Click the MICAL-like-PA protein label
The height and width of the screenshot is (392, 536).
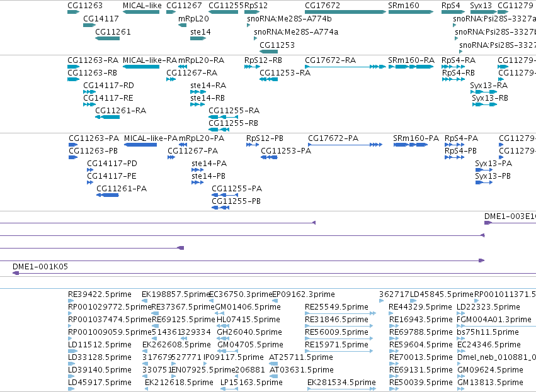pos(151,138)
